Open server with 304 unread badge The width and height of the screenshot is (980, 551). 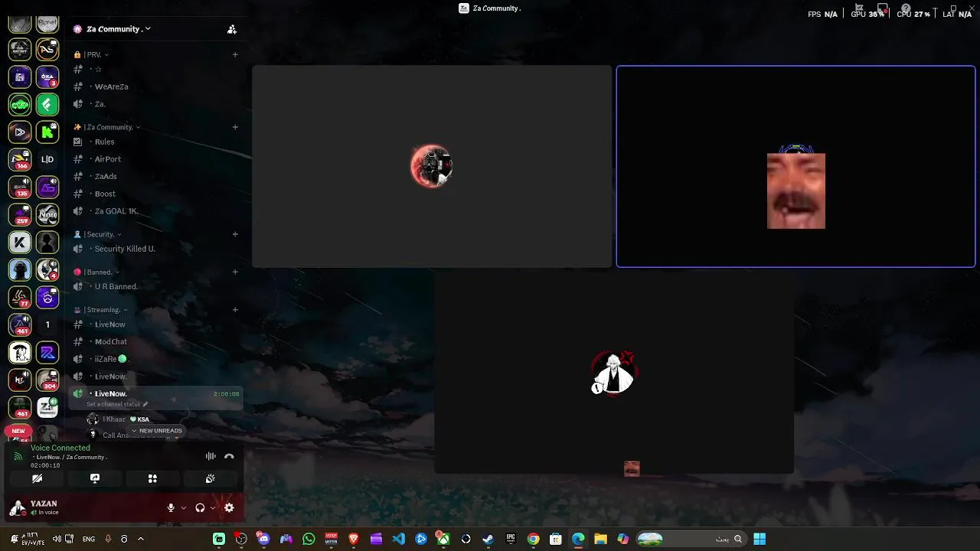click(47, 380)
